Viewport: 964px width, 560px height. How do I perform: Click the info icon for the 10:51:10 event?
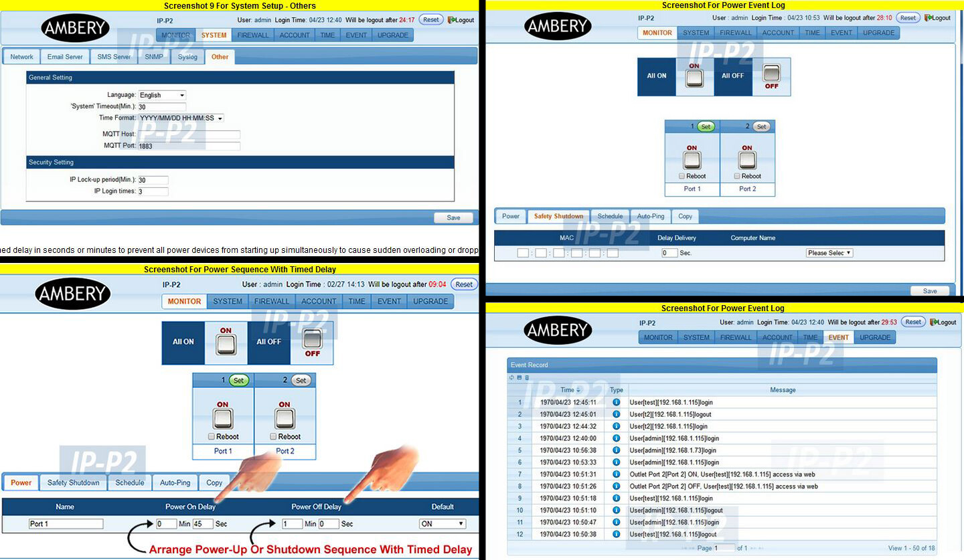(617, 510)
